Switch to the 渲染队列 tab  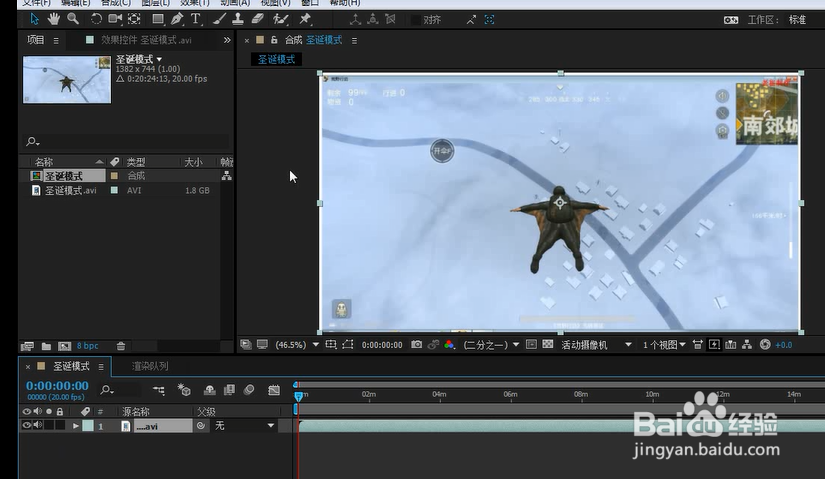[150, 366]
